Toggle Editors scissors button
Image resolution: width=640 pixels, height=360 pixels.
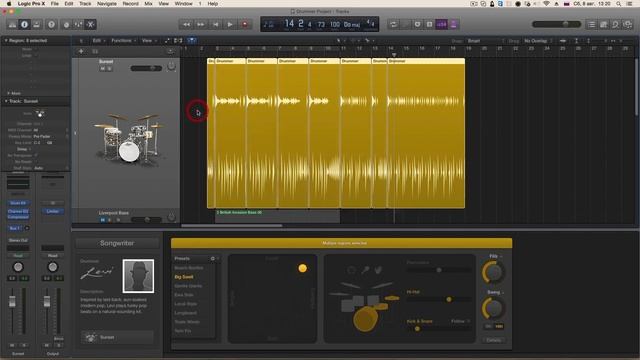(91, 24)
